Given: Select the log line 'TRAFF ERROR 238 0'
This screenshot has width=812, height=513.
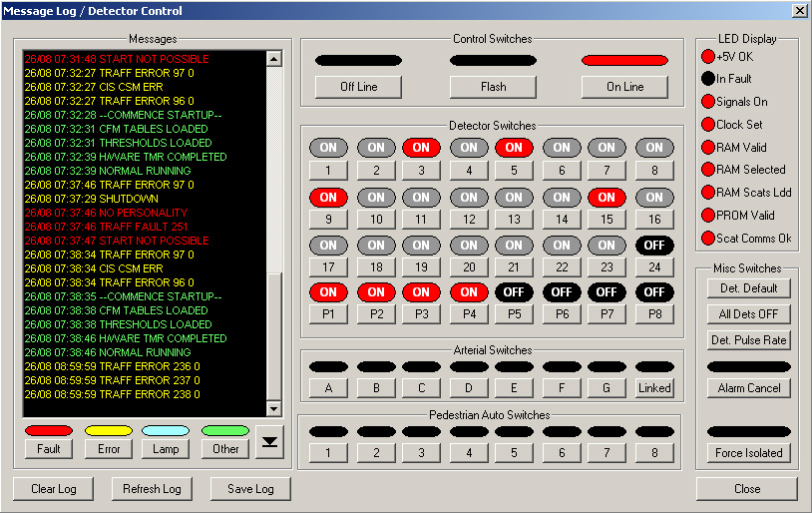Looking at the screenshot, I should [113, 395].
